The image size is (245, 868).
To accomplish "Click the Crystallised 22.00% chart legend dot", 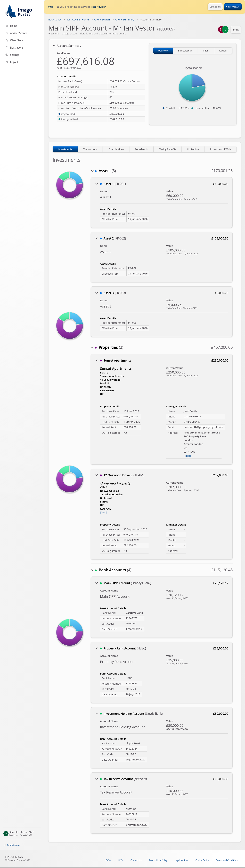I will point(164,108).
